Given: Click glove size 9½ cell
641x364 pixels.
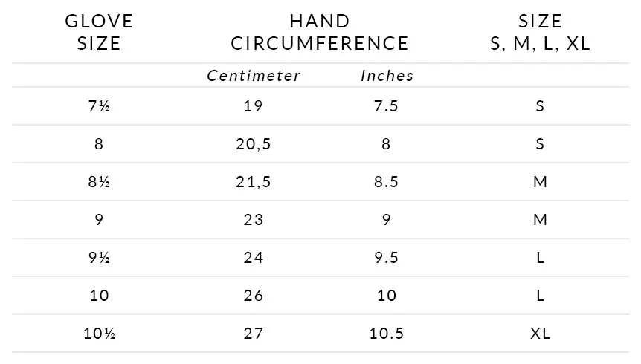Looking at the screenshot, I should coord(99,258).
